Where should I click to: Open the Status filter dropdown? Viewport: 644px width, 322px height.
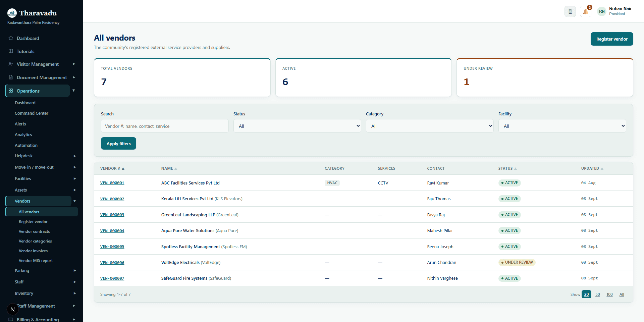point(297,126)
